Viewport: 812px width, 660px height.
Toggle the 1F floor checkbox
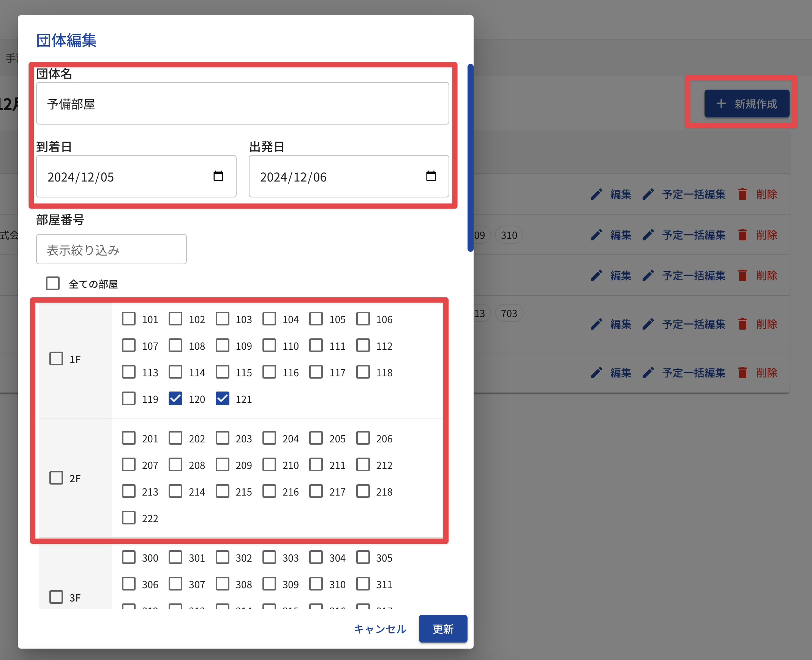click(56, 358)
